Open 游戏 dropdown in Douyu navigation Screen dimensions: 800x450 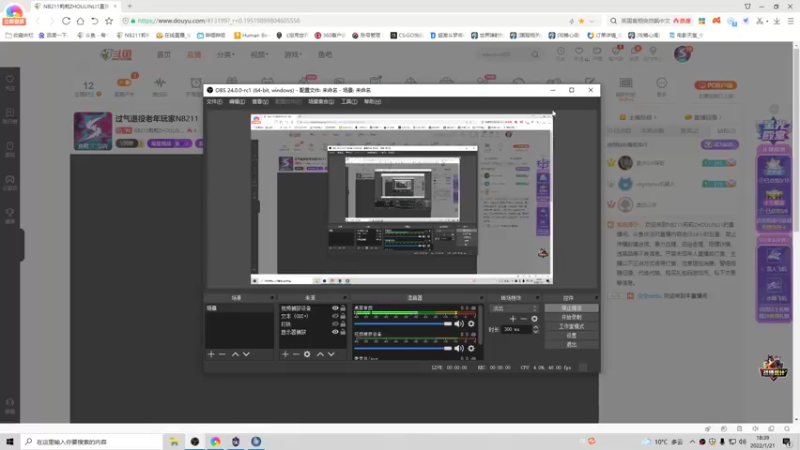click(293, 55)
